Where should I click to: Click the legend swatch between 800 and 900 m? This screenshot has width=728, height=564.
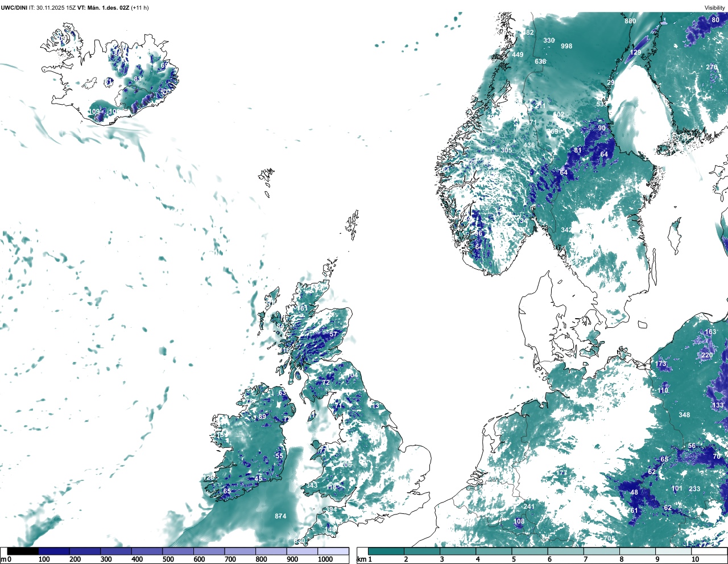[x=271, y=551]
